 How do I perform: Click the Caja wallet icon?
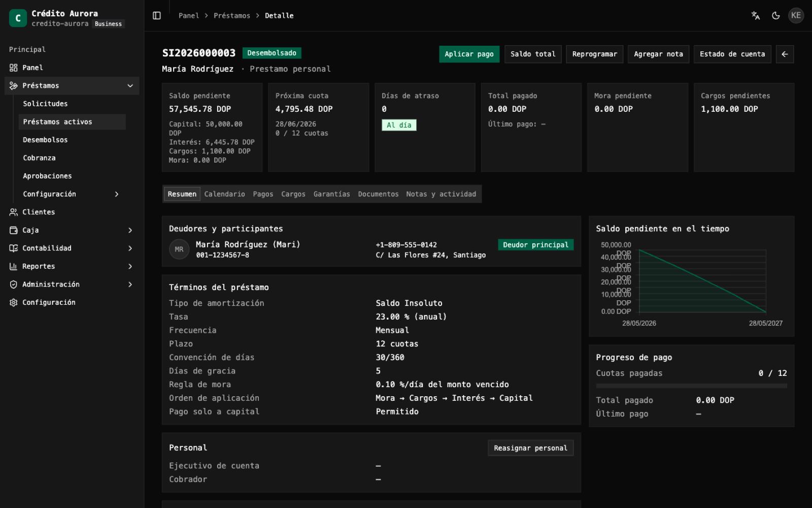point(14,230)
